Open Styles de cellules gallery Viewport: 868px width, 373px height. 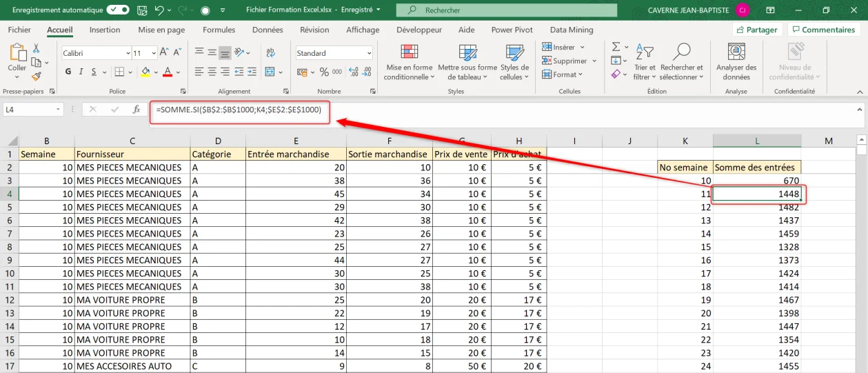[x=514, y=62]
